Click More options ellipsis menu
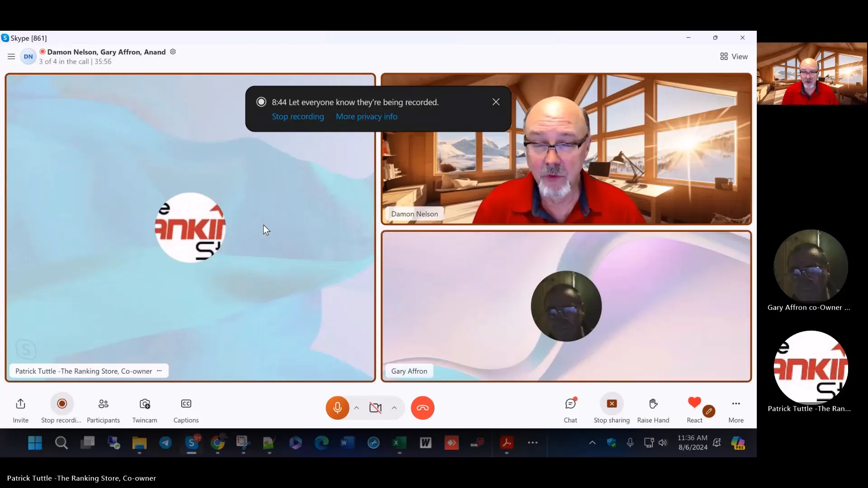 [736, 404]
